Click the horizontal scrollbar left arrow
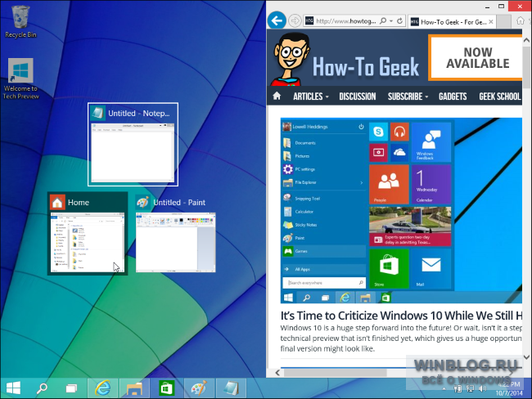 (x=277, y=373)
